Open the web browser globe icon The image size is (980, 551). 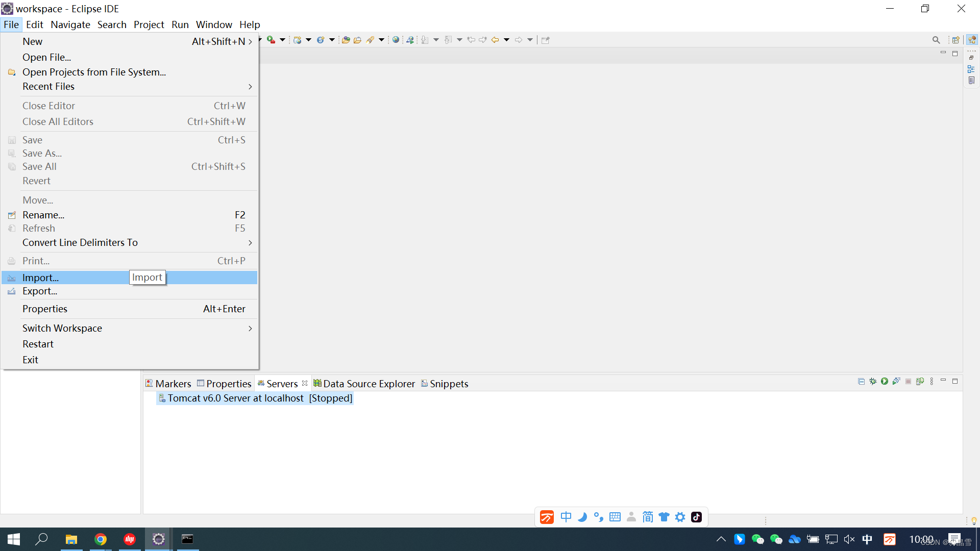coord(396,40)
